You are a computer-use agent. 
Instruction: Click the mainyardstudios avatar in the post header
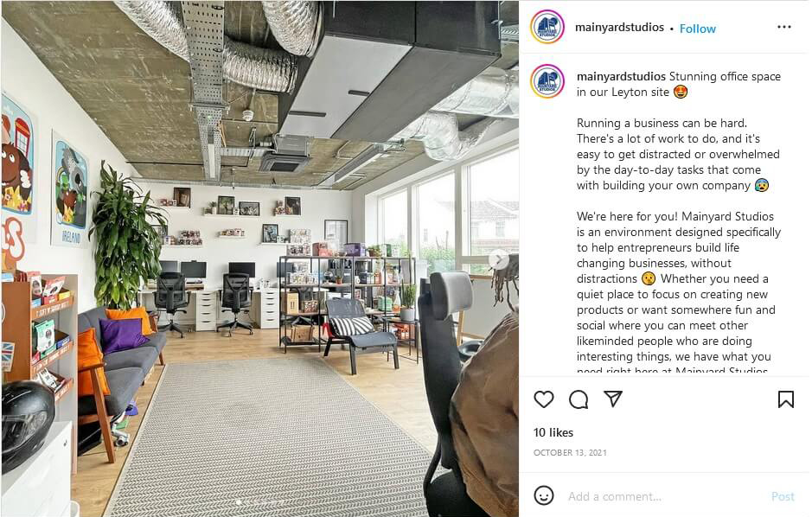(x=547, y=27)
